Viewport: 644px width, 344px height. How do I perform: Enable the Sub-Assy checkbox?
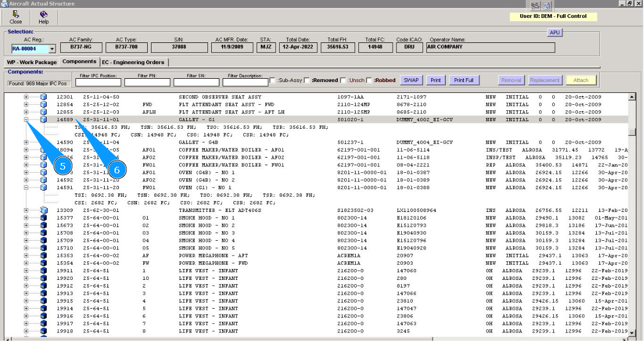tap(273, 80)
